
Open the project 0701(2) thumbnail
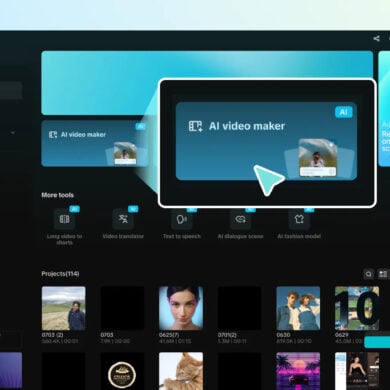[240, 308]
